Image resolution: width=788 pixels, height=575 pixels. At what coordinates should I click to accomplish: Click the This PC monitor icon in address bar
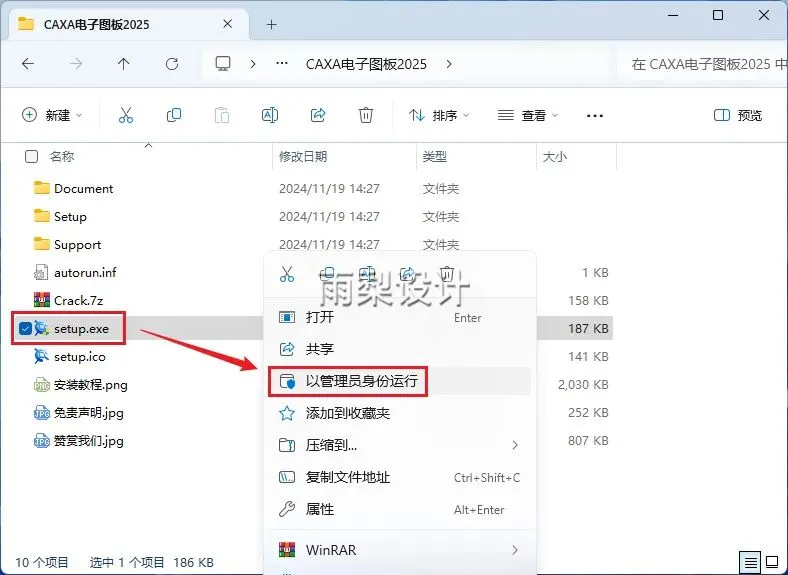pos(223,63)
